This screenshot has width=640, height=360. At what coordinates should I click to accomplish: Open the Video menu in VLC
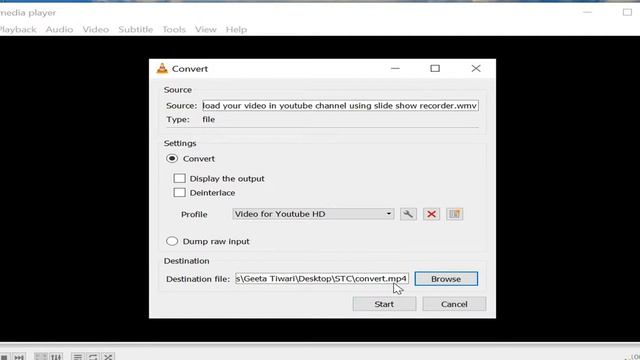[96, 29]
